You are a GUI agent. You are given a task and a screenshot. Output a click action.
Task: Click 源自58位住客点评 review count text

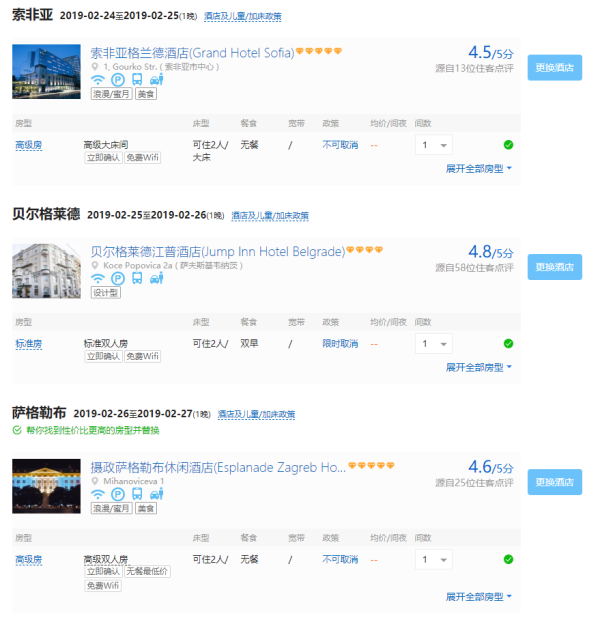pyautogui.click(x=474, y=268)
